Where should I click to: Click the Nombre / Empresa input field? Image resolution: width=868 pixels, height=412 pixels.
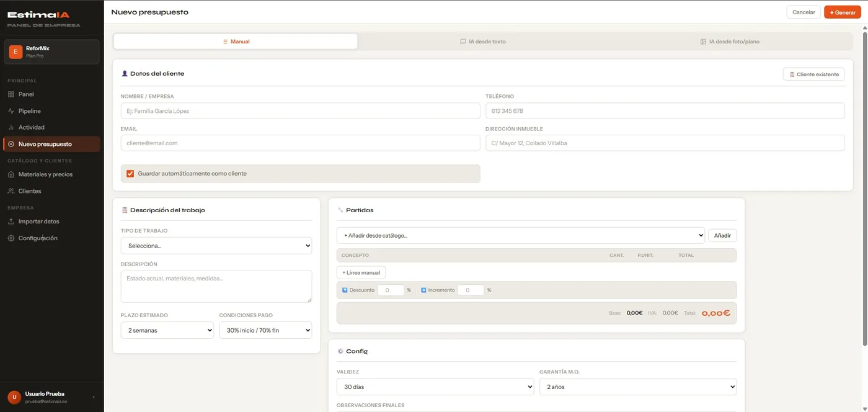[300, 111]
